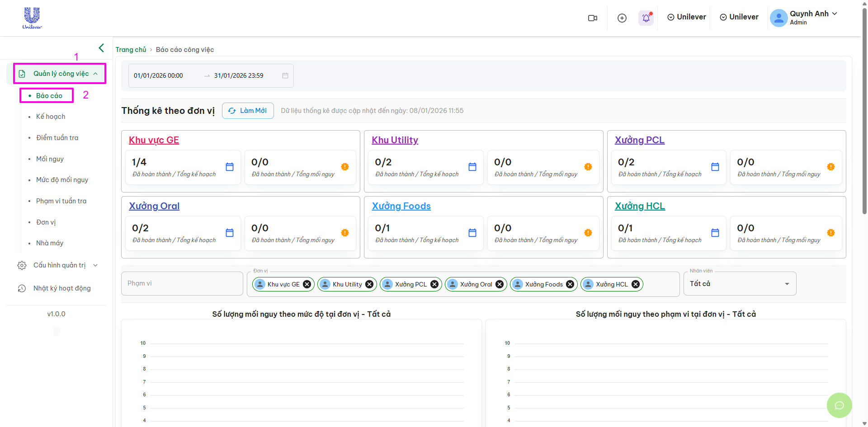Click the calendar icon in Khu vực GE card
The image size is (868, 427).
(x=230, y=167)
